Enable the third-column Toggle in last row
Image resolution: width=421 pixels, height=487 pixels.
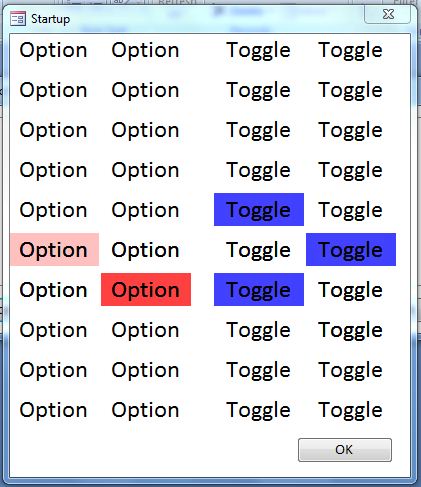[x=259, y=410]
